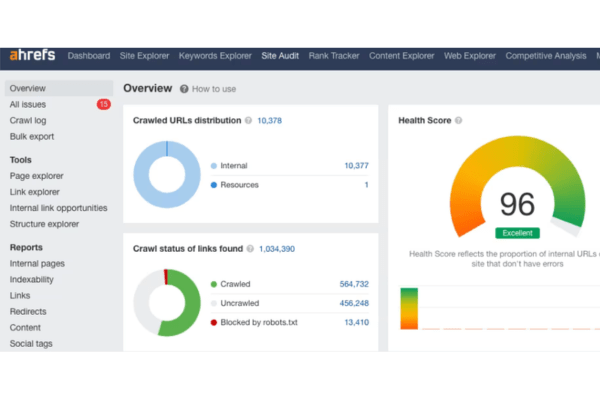Click the Crawl status donut chart

(x=167, y=303)
